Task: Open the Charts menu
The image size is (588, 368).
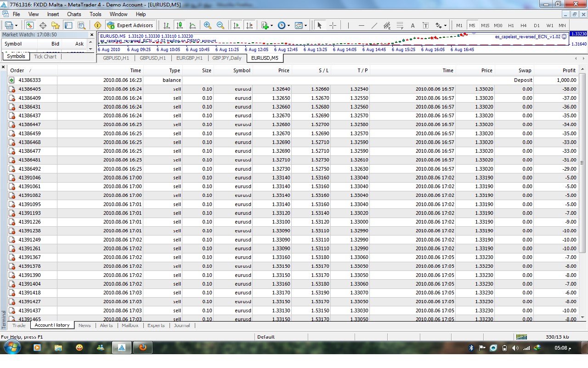Action: click(x=74, y=14)
